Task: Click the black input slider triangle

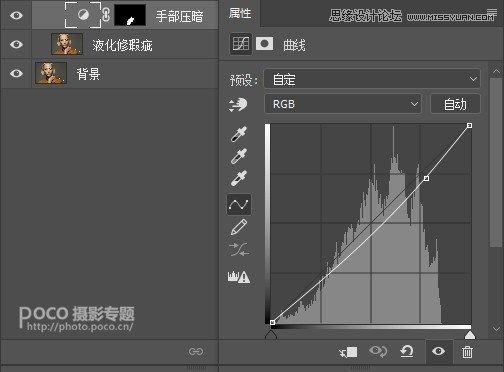Action: click(271, 335)
